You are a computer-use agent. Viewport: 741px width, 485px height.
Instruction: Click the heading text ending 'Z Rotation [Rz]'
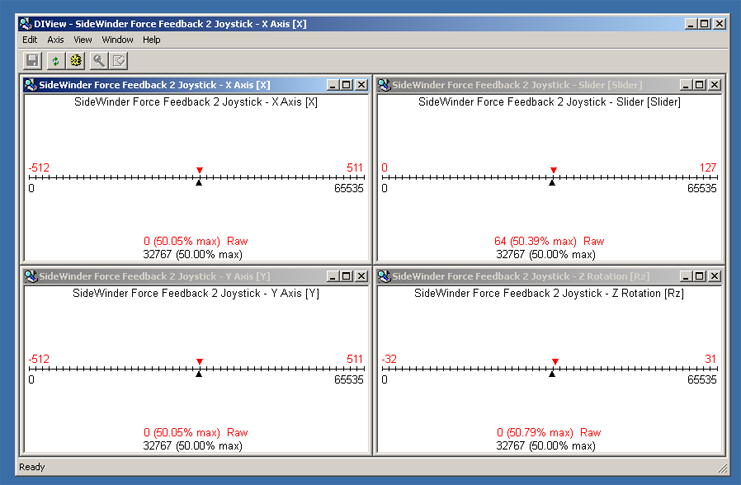pyautogui.click(x=549, y=293)
